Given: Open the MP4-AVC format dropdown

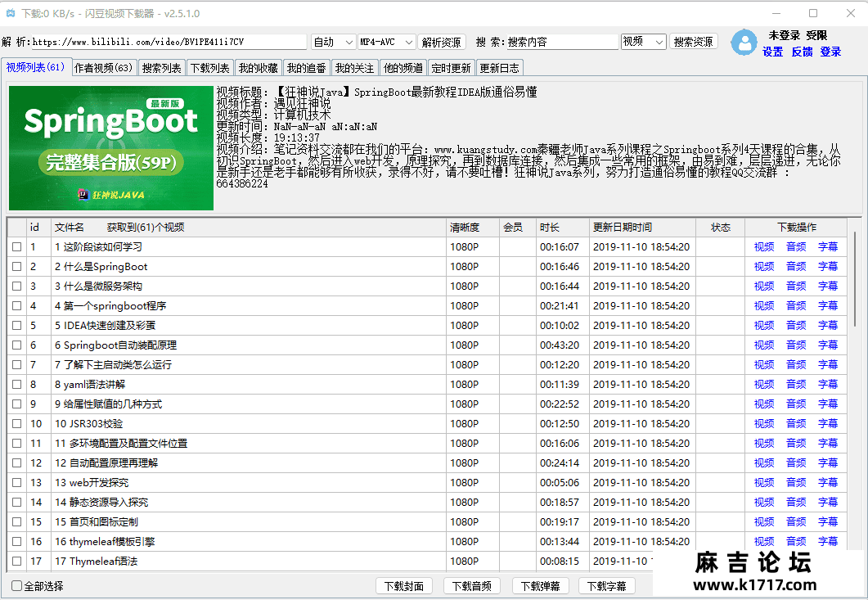Looking at the screenshot, I should 386,42.
